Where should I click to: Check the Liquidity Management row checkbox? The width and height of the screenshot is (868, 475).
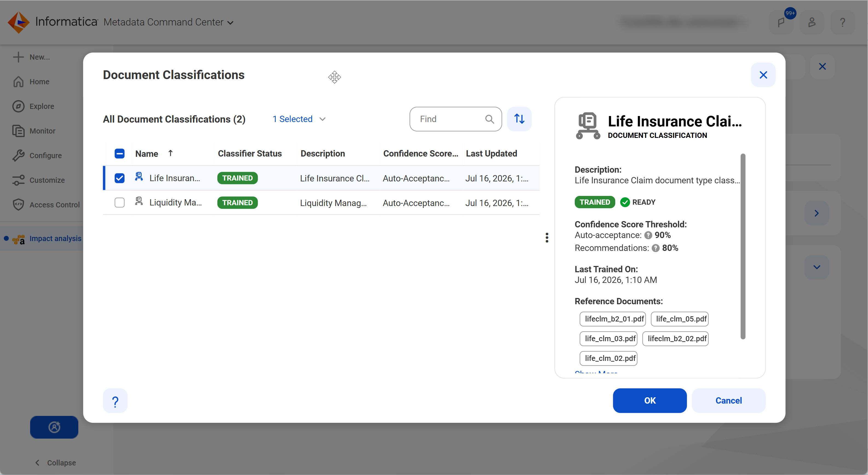point(119,202)
